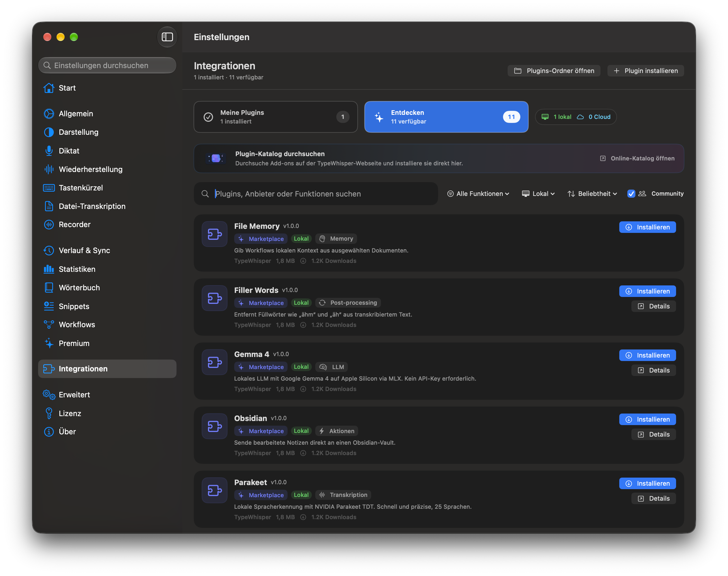Click the Plugin installieren button
This screenshot has width=728, height=576.
click(x=646, y=71)
